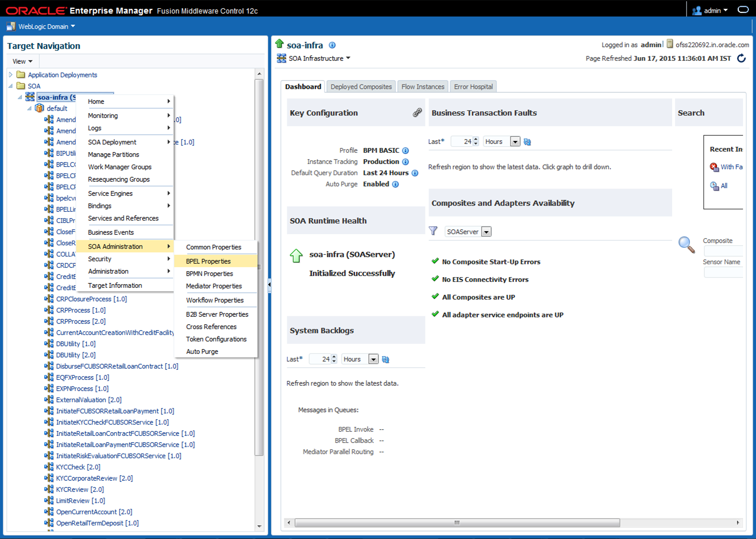Image resolution: width=756 pixels, height=539 pixels.
Task: Click the Last value field in System Backlogs
Action: [320, 359]
